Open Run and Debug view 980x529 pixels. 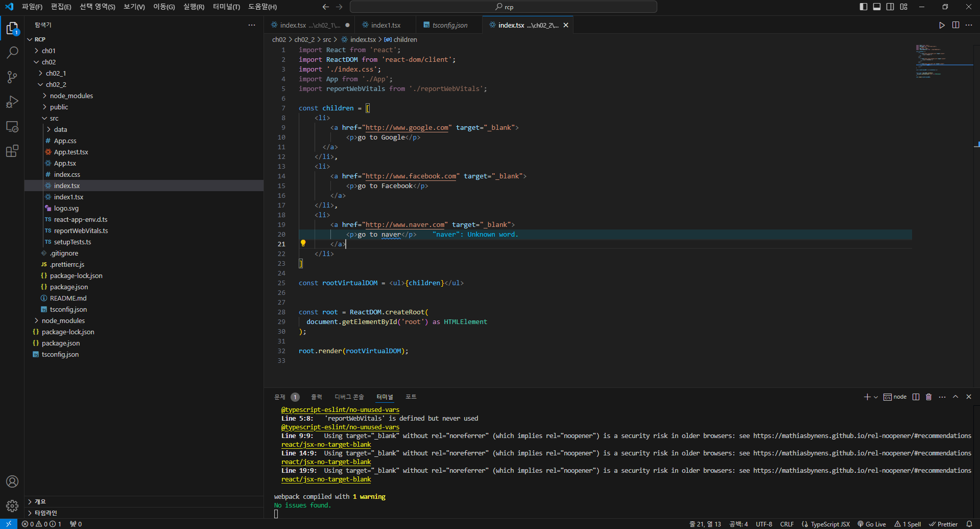tap(12, 102)
